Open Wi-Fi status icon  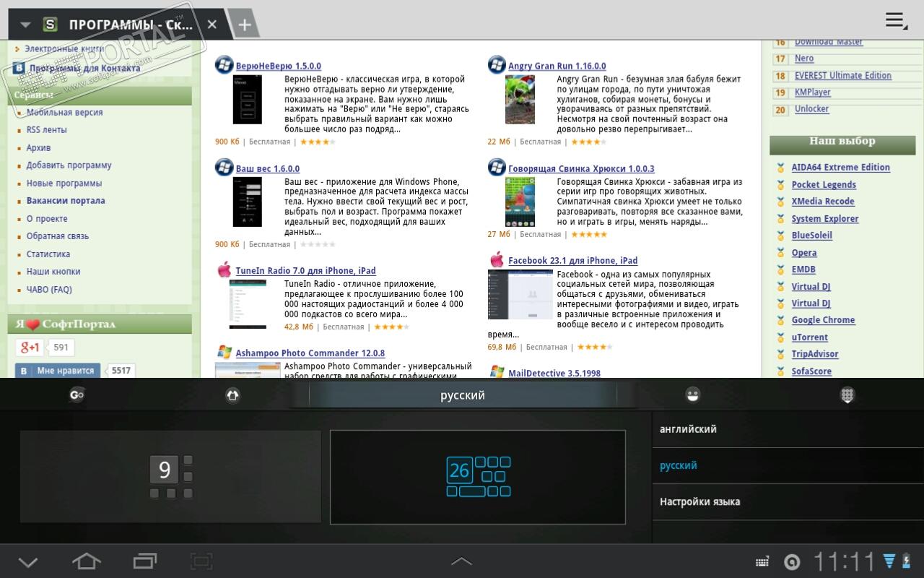(889, 561)
